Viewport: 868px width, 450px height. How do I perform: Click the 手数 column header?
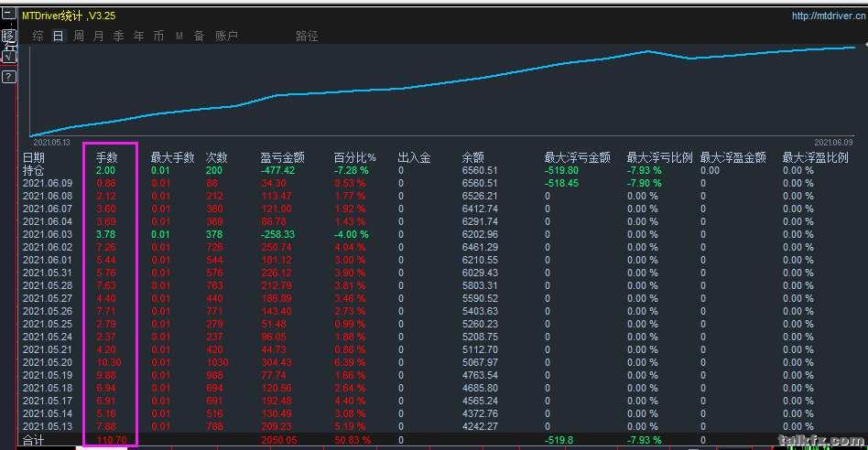(x=107, y=157)
